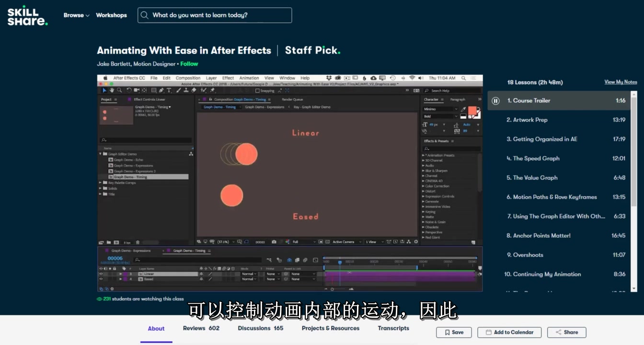644x345 pixels.
Task: Click the flowchart icon beside Graph Editor Demo folder
Action: 191,154
